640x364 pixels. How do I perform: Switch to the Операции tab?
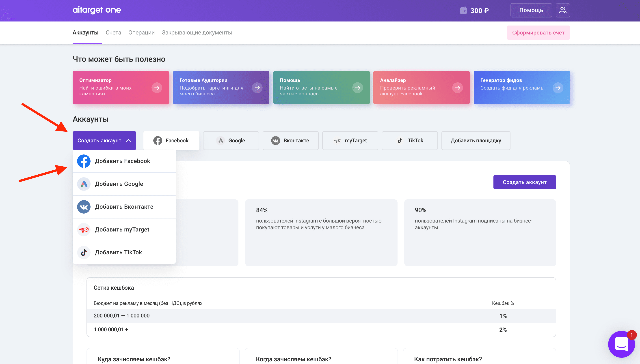click(141, 32)
